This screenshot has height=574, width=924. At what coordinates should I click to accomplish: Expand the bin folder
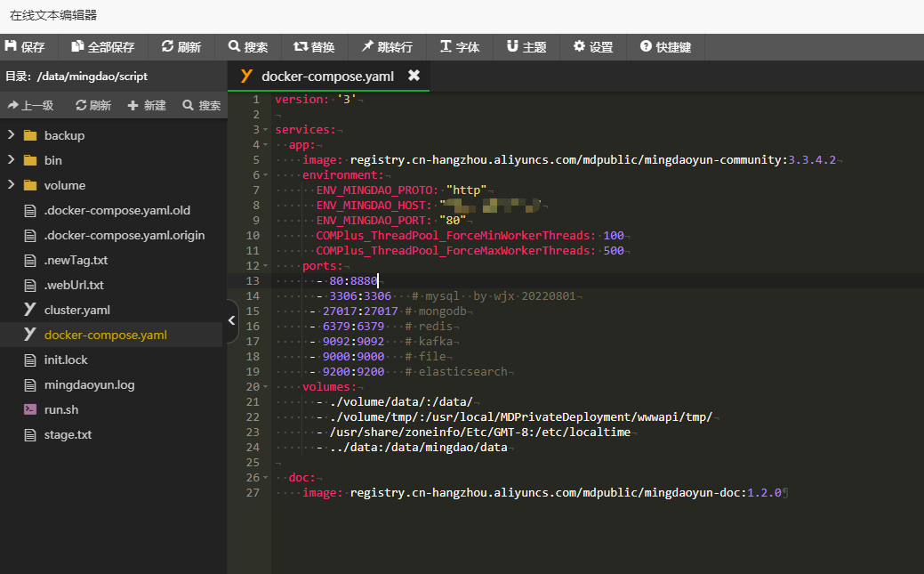pos(12,160)
